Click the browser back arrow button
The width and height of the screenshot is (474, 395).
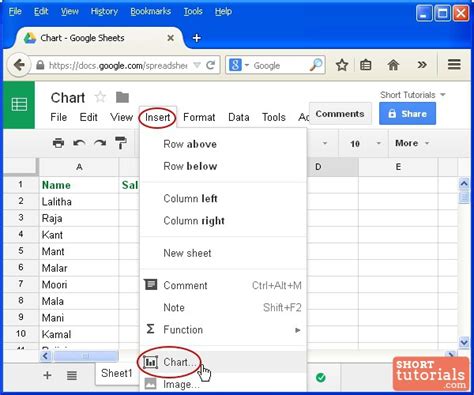tap(19, 65)
